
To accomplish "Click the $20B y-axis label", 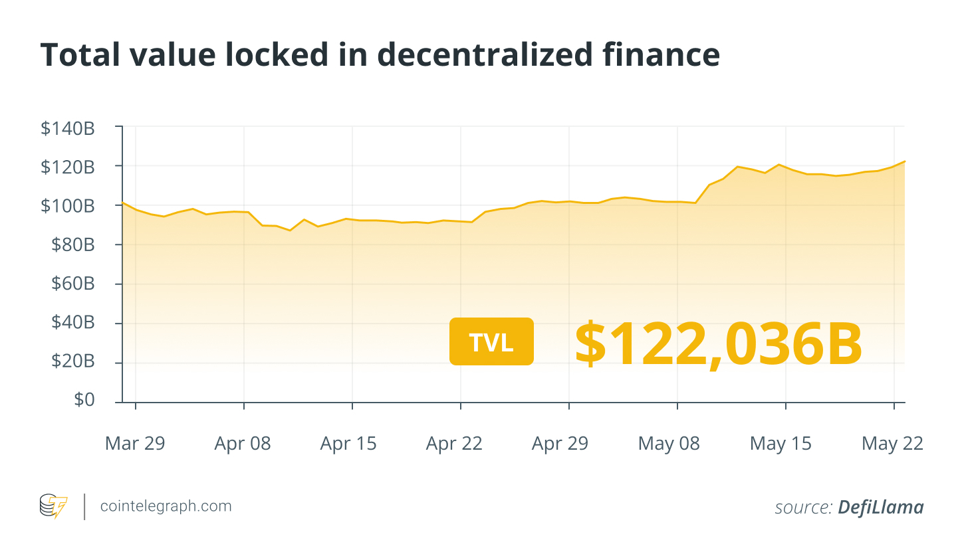I will click(x=73, y=361).
